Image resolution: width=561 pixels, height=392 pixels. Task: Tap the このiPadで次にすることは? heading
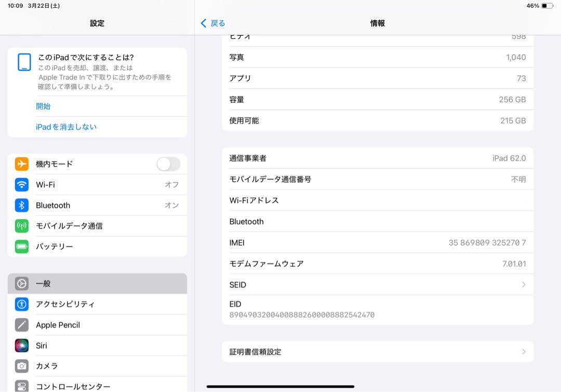click(86, 57)
